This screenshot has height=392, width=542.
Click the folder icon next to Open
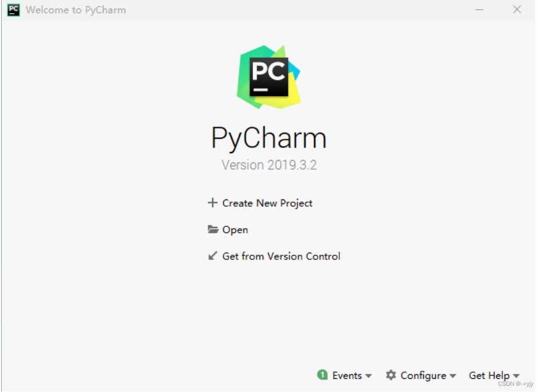point(213,229)
